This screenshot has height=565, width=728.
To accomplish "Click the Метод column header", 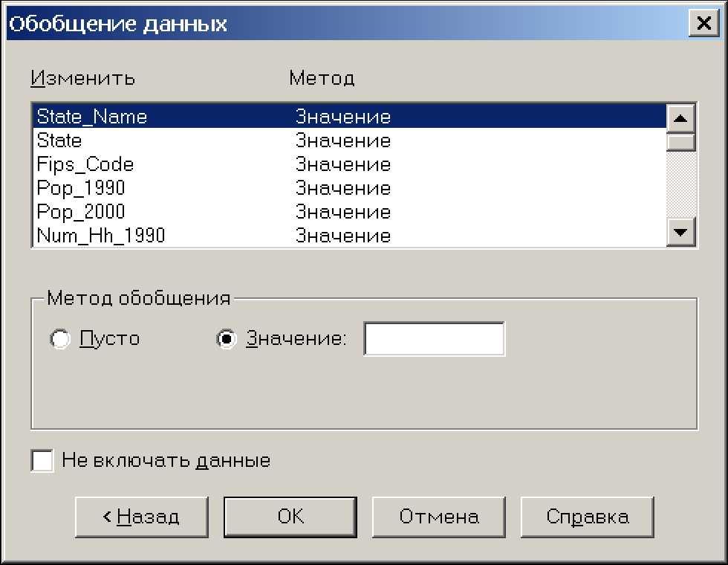I will (x=322, y=78).
